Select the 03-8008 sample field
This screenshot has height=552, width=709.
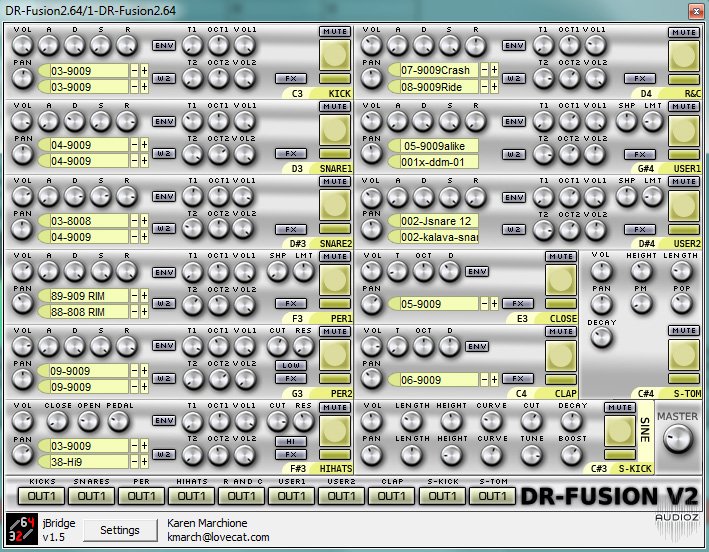pos(83,221)
